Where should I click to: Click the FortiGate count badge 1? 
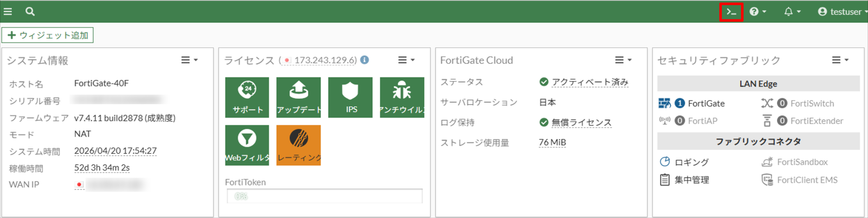pos(680,103)
